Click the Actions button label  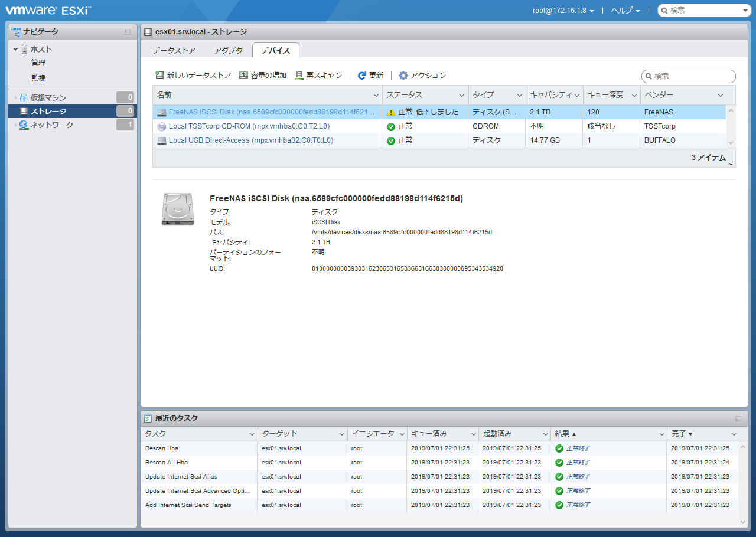click(x=428, y=76)
